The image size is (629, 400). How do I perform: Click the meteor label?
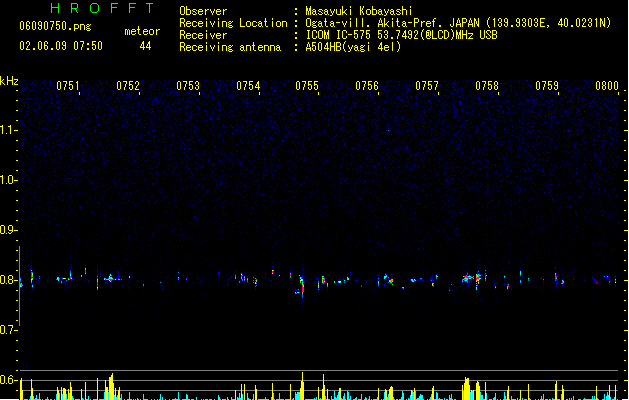pos(142,31)
